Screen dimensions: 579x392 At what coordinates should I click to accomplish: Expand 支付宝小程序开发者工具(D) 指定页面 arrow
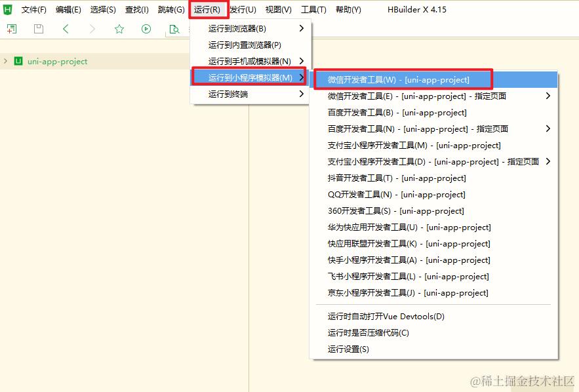point(548,161)
